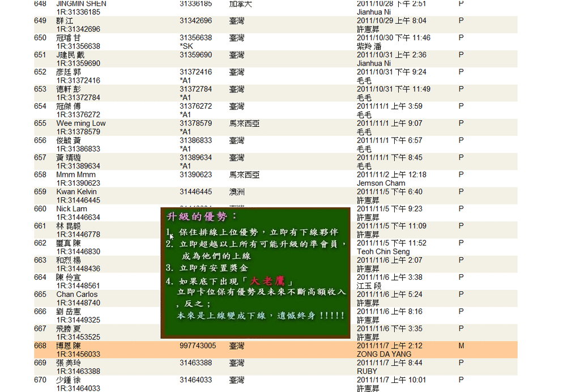Image resolution: width=580 pixels, height=392 pixels.
Task: Click the green popup heading 升級的優勢
Action: 201,216
